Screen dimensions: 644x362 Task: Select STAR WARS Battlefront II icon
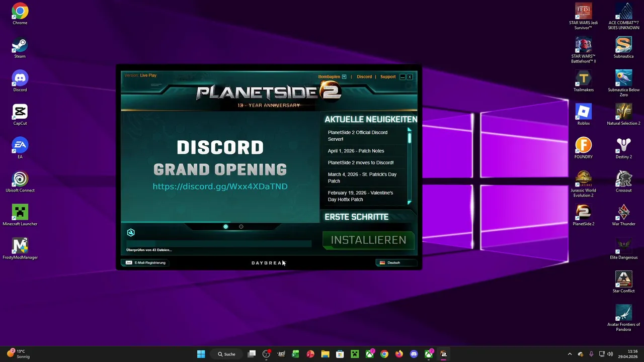pos(584,50)
